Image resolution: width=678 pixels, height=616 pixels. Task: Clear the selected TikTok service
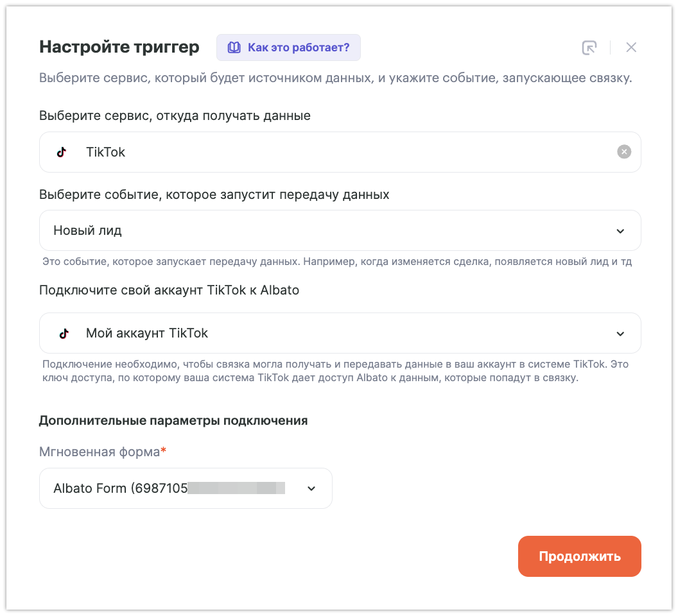pos(624,152)
